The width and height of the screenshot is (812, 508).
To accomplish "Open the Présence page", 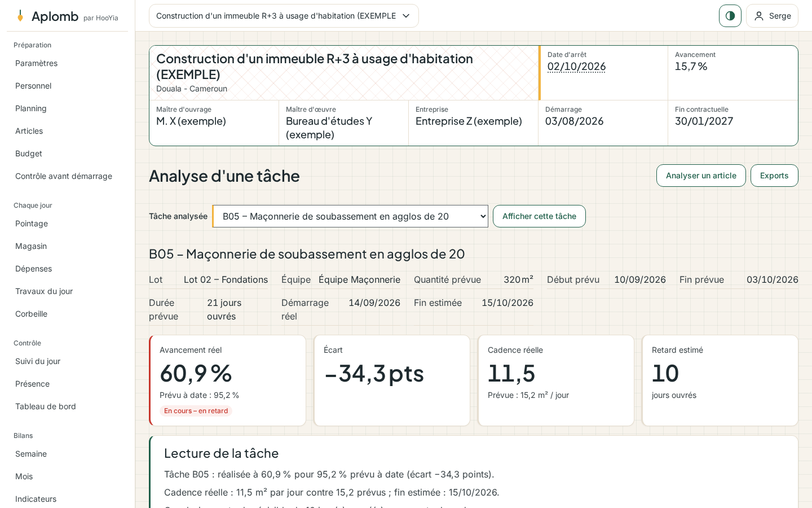I will tap(68, 384).
